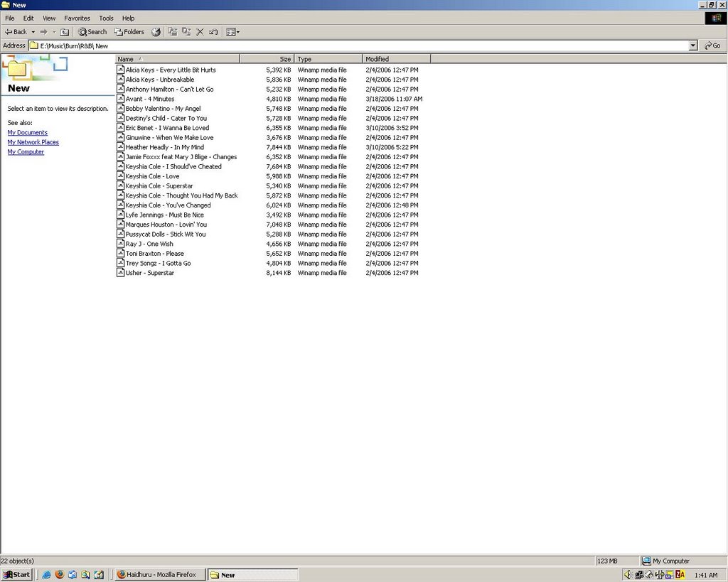
Task: Select Ginuwine - When We Make Love
Action: click(169, 137)
